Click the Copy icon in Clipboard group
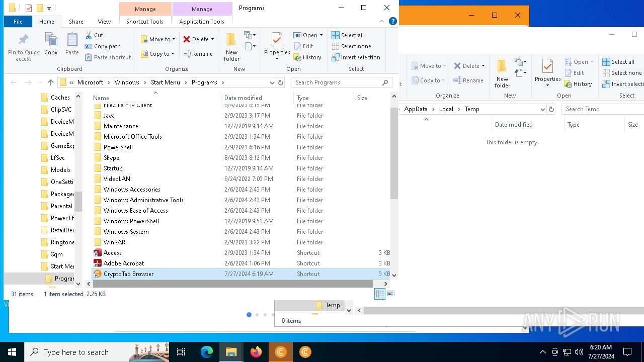644x362 pixels. pos(51,40)
